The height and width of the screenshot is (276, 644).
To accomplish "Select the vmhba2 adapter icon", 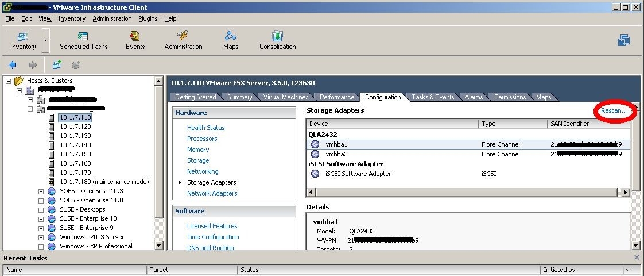I will tap(315, 154).
